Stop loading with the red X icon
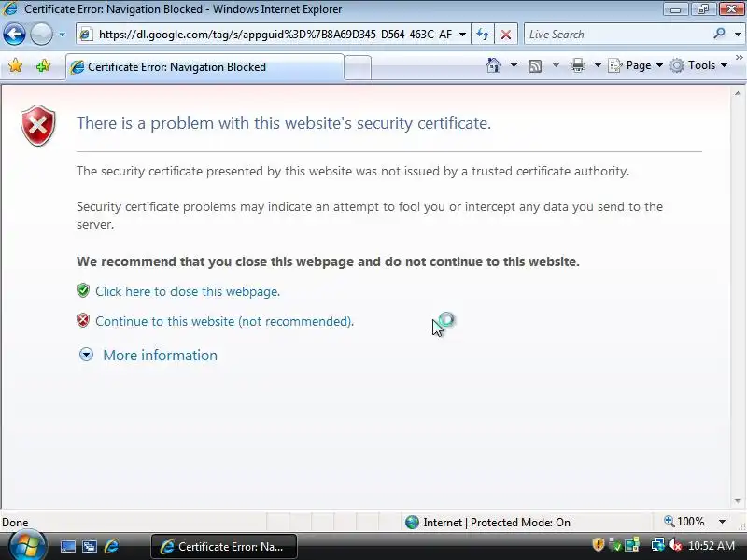 [506, 35]
